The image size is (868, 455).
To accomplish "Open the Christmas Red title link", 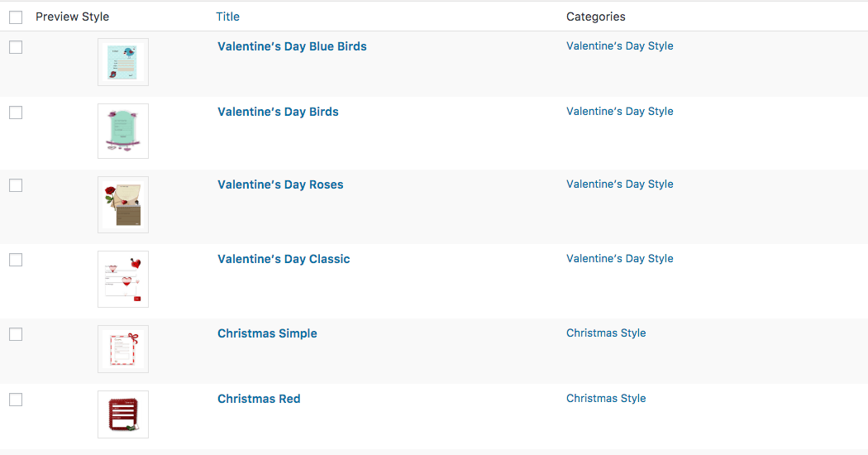I will tap(259, 399).
